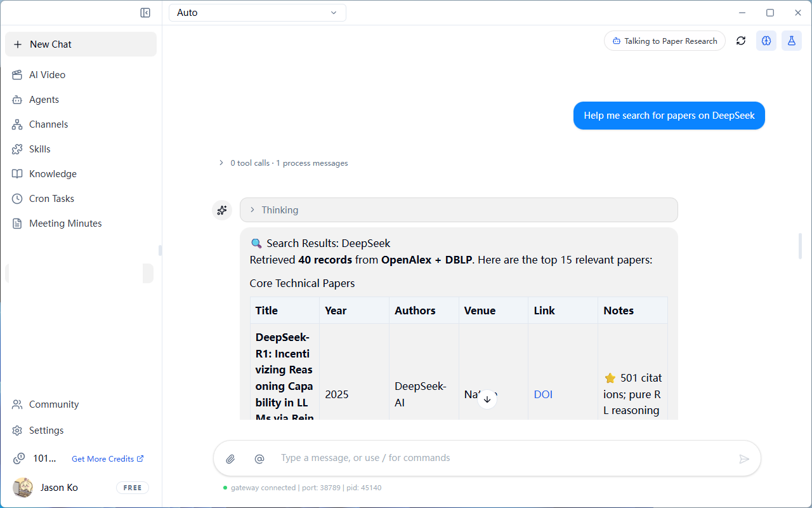The width and height of the screenshot is (812, 508).
Task: Click the chat vertical scrollbar thumb
Action: tap(800, 246)
